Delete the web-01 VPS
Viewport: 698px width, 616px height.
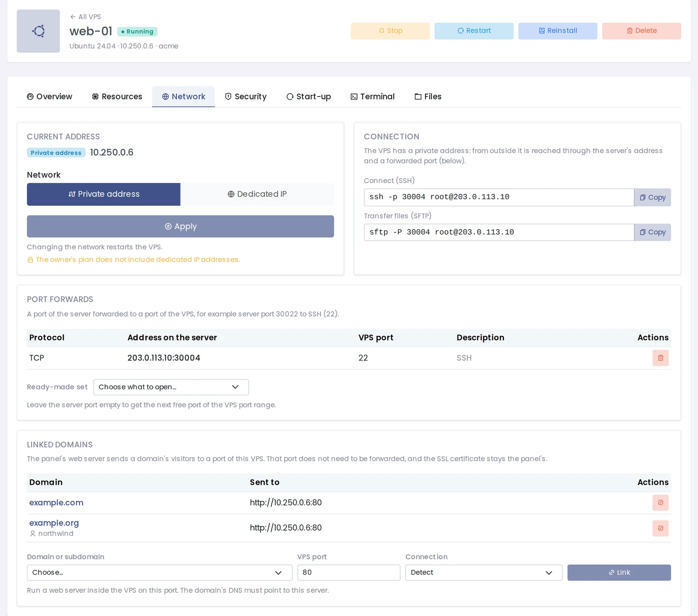[641, 31]
